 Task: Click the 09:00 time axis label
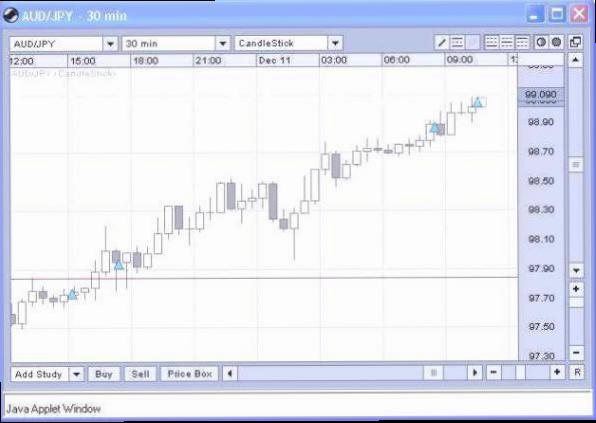click(460, 60)
